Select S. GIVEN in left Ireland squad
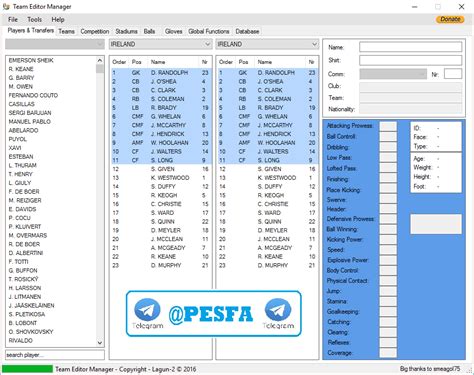Viewport: 474px width, 375px height. (161, 169)
